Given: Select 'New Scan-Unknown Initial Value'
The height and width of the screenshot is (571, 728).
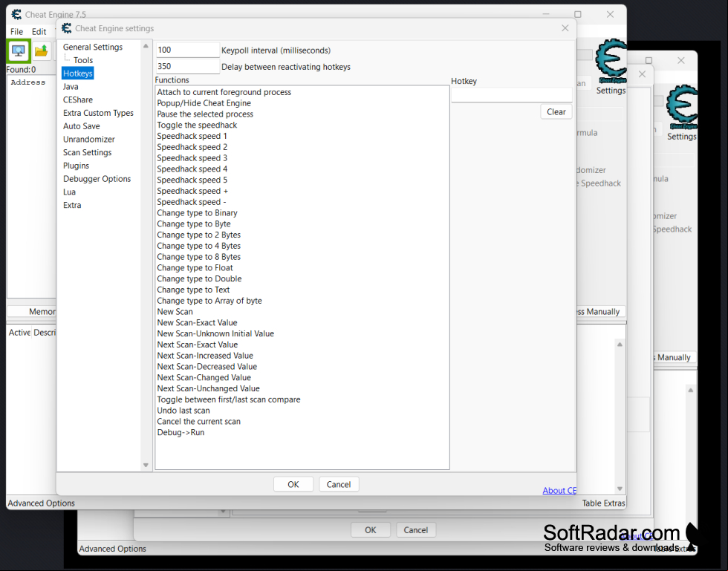Looking at the screenshot, I should point(215,334).
